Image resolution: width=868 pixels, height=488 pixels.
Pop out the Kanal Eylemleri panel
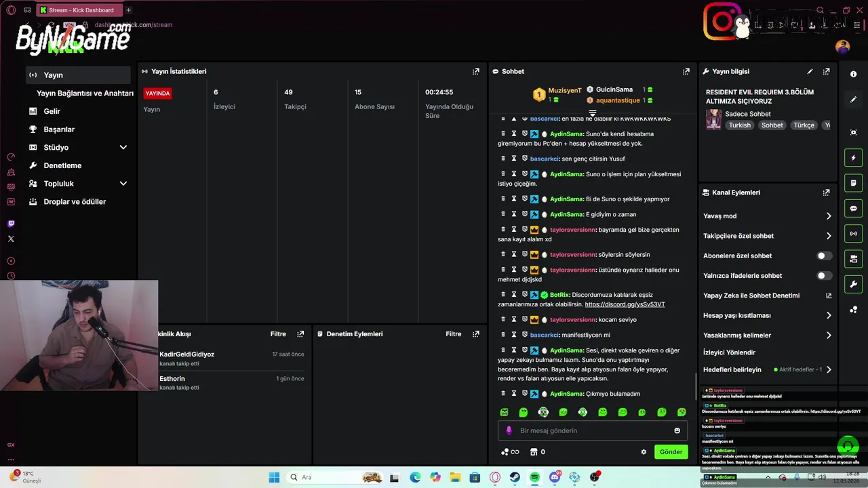pyautogui.click(x=826, y=192)
